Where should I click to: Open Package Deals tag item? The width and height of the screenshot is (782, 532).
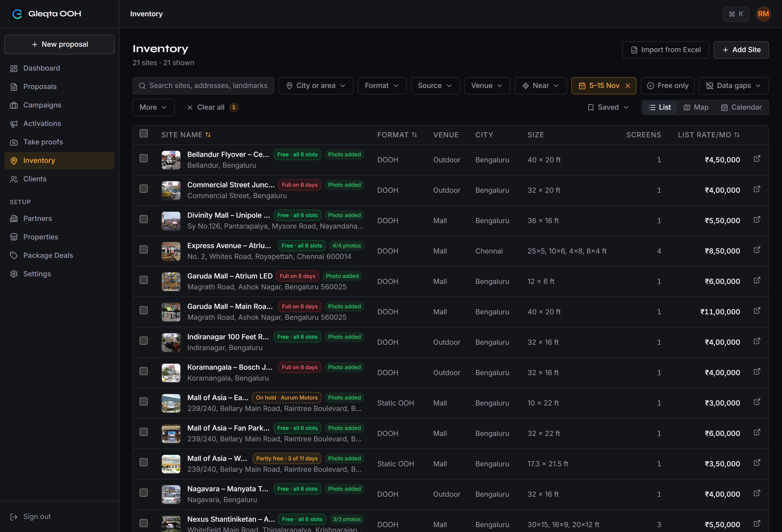click(59, 255)
